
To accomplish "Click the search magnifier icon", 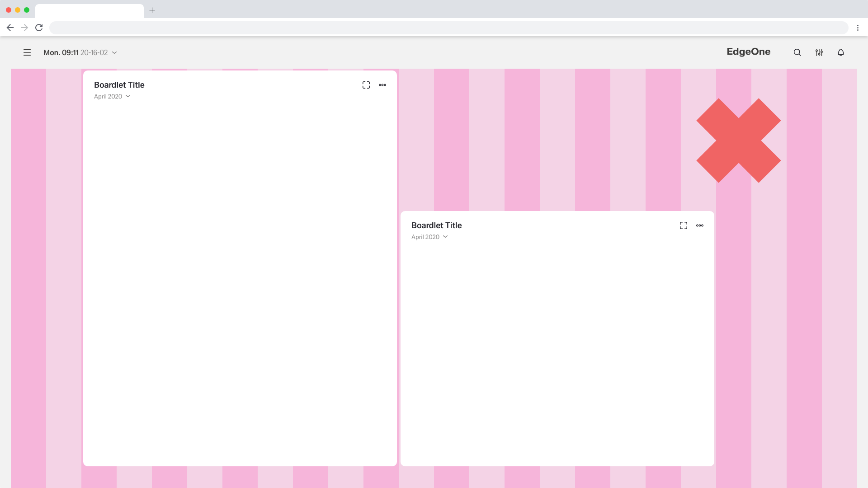I will point(797,52).
